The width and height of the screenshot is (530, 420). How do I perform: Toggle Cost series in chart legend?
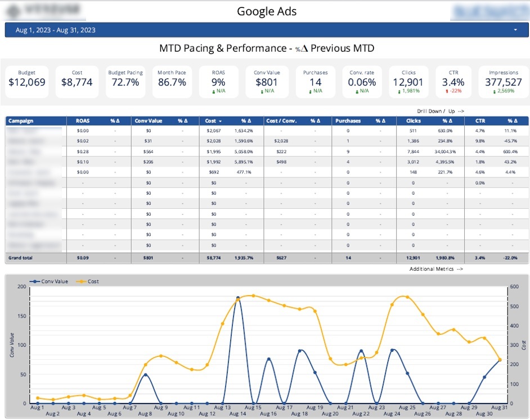pyautogui.click(x=88, y=282)
